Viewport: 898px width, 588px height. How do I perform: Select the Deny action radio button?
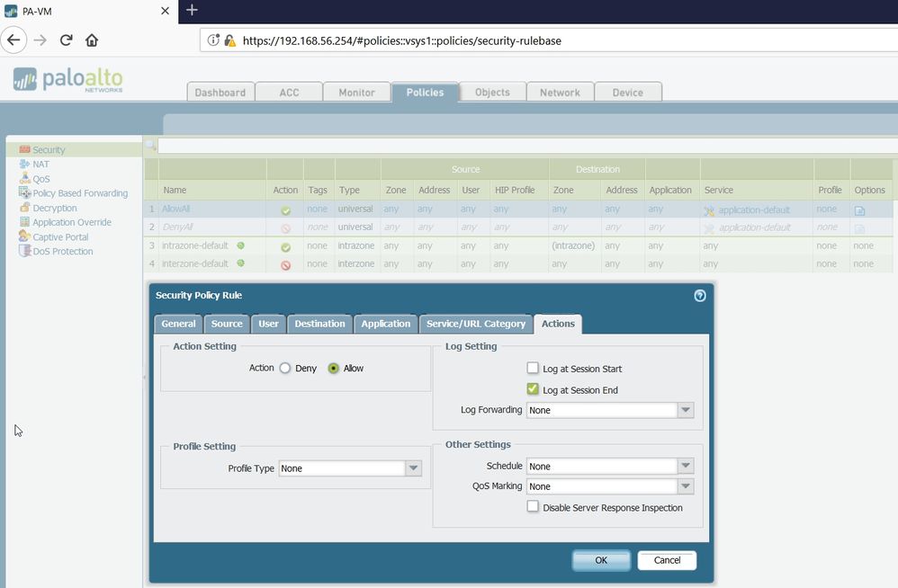click(x=285, y=369)
